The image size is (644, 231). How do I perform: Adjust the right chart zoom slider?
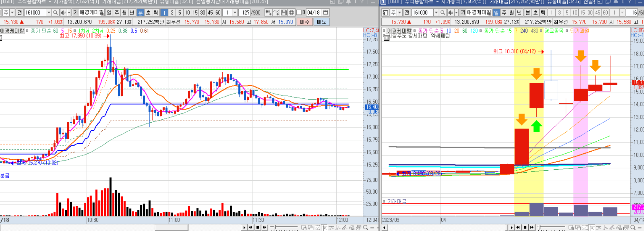point(552,228)
